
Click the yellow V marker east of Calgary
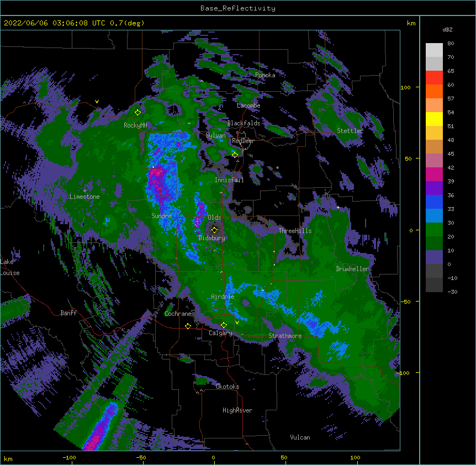point(237,323)
